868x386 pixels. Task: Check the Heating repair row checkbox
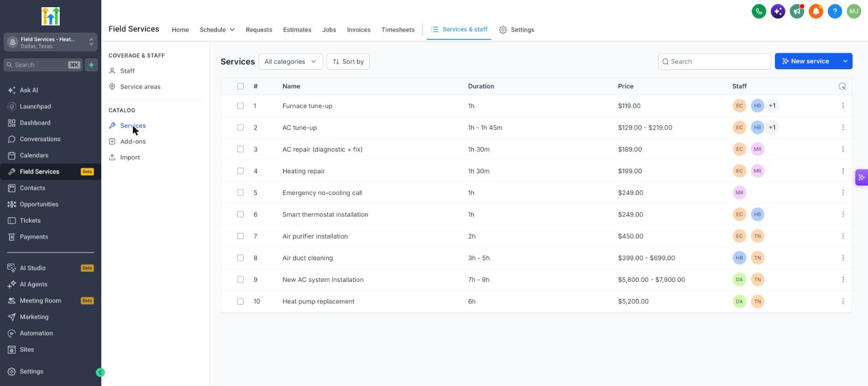(x=240, y=171)
